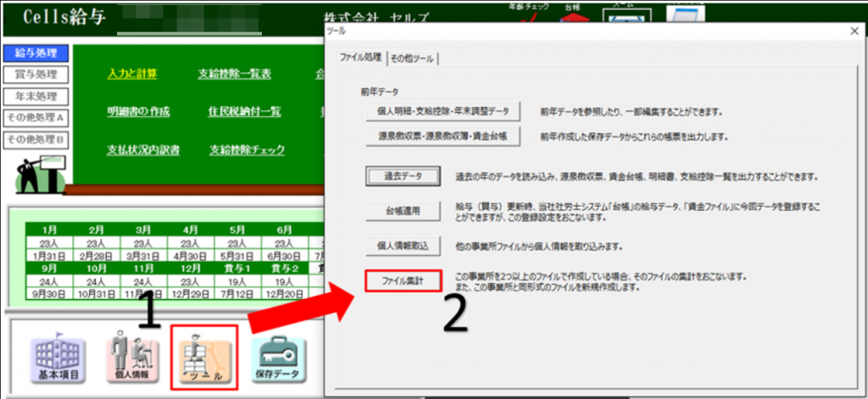Image resolution: width=868 pixels, height=399 pixels.
Task: Select the 10月 header cell
Action: (96, 268)
